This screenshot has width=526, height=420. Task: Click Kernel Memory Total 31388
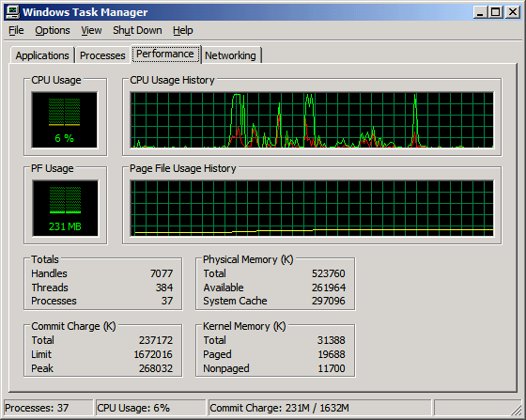click(331, 340)
